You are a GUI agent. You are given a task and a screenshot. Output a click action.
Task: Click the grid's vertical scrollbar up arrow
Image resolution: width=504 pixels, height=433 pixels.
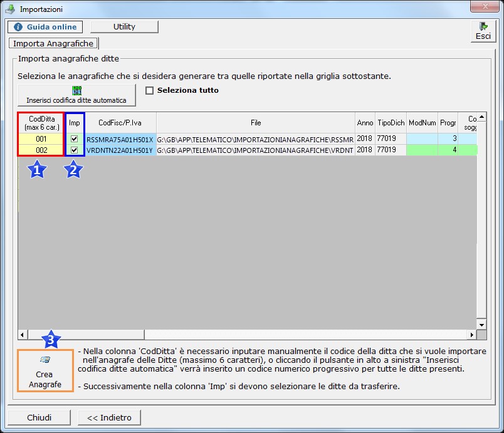pos(481,117)
